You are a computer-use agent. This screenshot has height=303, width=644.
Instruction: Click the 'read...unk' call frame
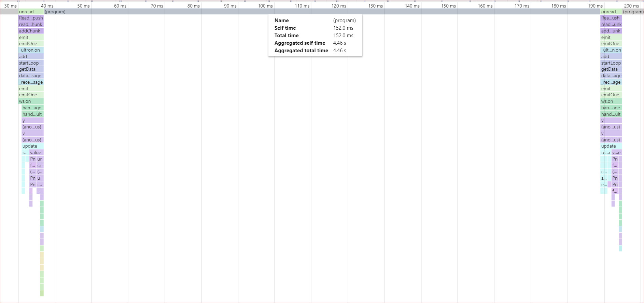coord(611,25)
